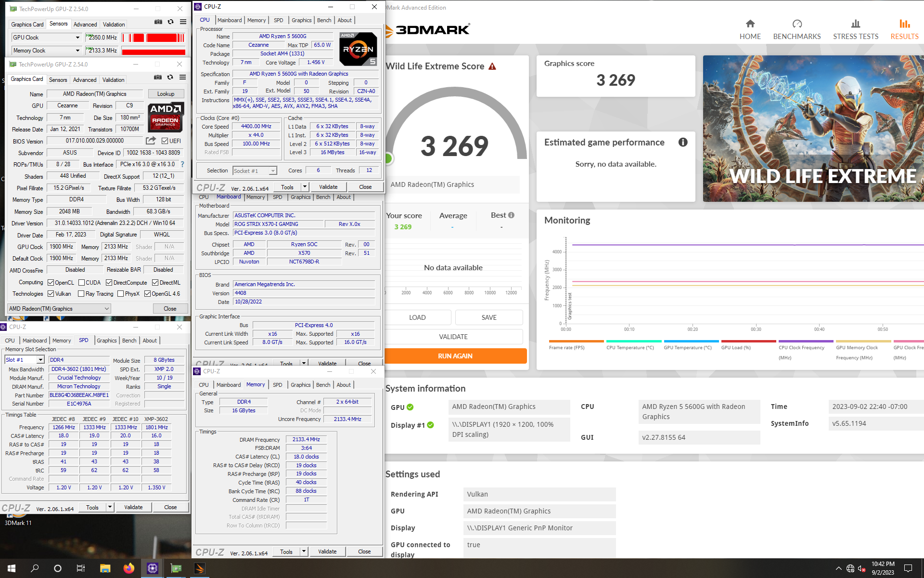This screenshot has width=924, height=578.
Task: Click the SAVE button in 3DMark
Action: point(489,317)
